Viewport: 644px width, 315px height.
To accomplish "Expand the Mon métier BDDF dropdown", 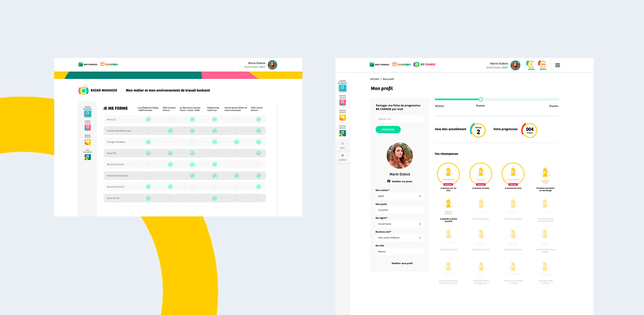I will (400, 196).
